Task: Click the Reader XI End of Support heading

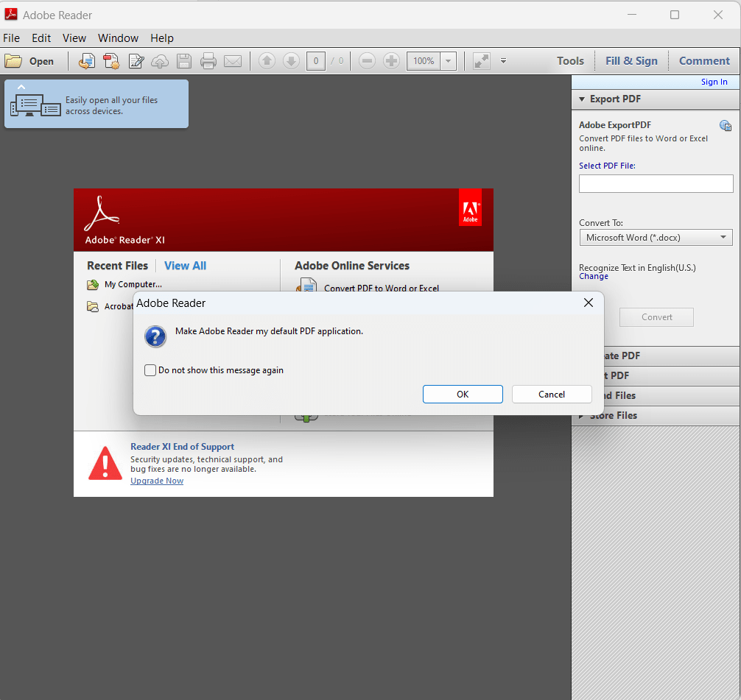Action: (183, 447)
